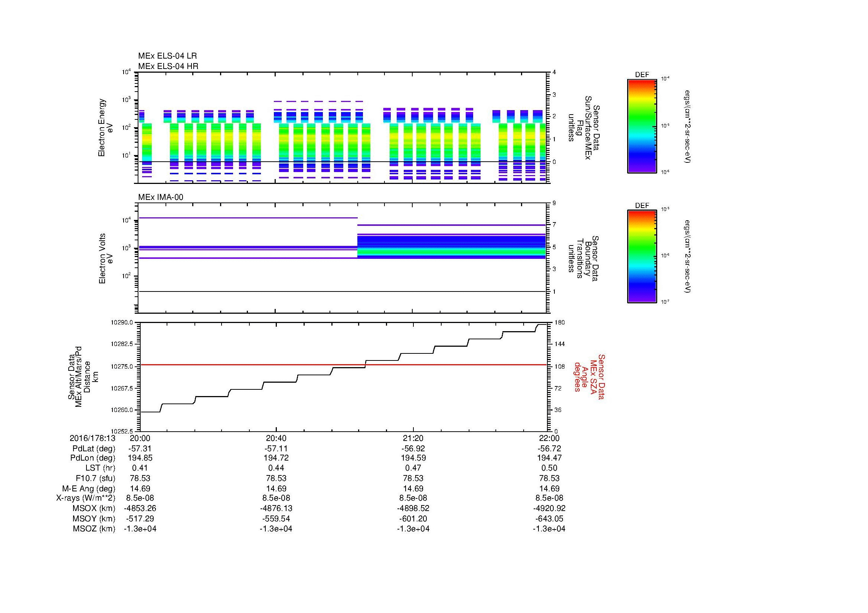Screen dimensions: 868x613
Task: Click the '20:40' time tick label
Action: click(276, 438)
